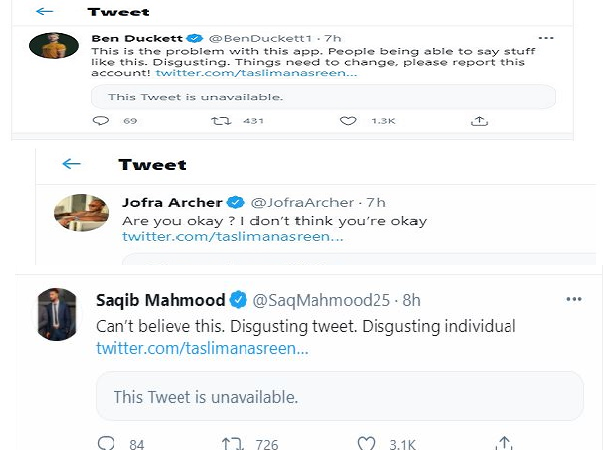The height and width of the screenshot is (450, 603).
Task: Click the unavailable tweet box under Saqib's tweet
Action: click(339, 396)
